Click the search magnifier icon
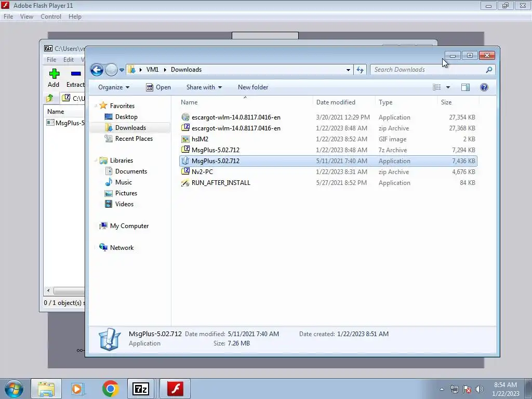The height and width of the screenshot is (399, 532). [489, 70]
